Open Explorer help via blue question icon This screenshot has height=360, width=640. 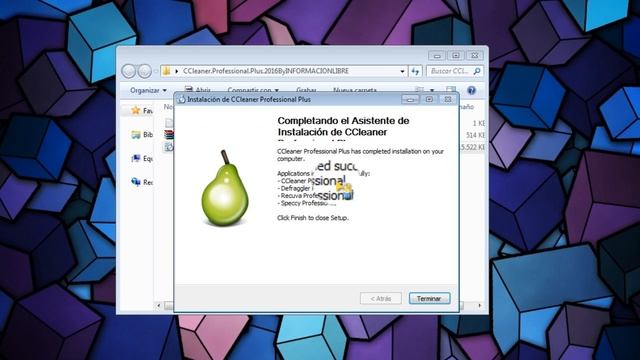(x=471, y=90)
